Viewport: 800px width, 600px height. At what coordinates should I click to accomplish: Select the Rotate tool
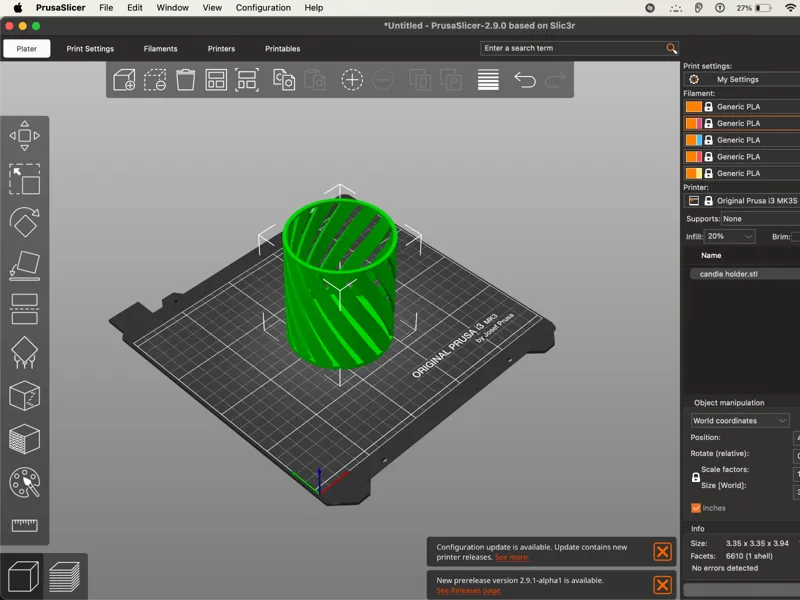pyautogui.click(x=24, y=222)
